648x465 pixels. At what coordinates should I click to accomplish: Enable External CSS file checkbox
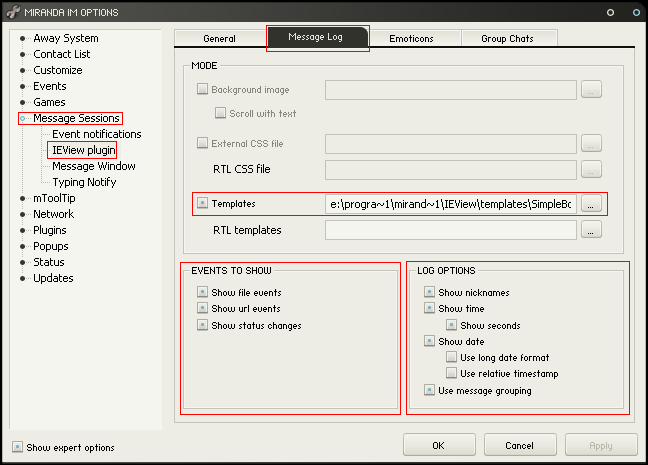coord(202,143)
